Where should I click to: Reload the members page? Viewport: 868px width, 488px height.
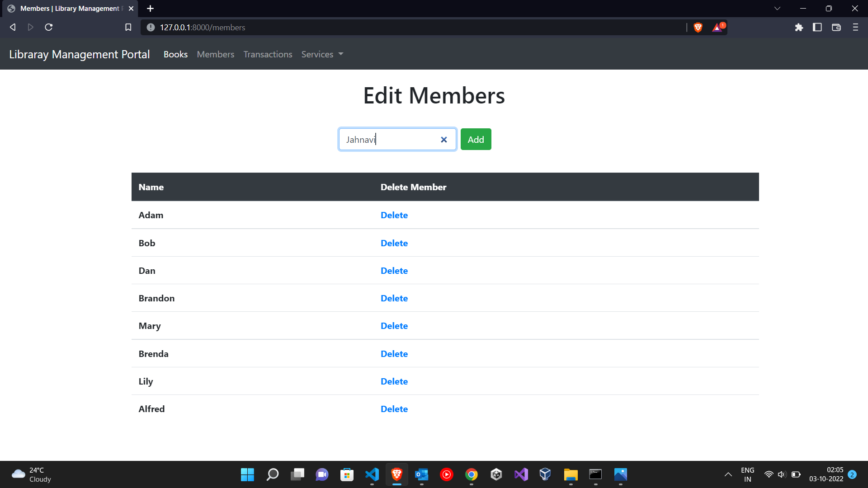pyautogui.click(x=48, y=27)
